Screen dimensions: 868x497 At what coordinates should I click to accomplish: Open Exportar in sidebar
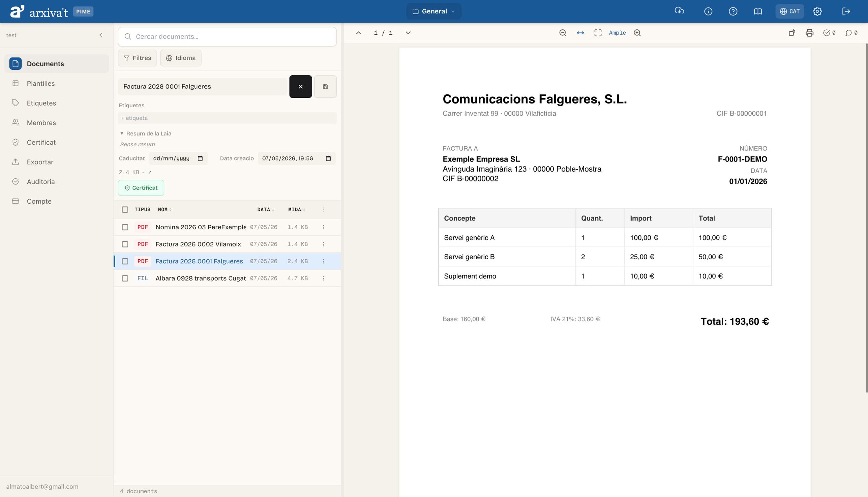(57, 162)
